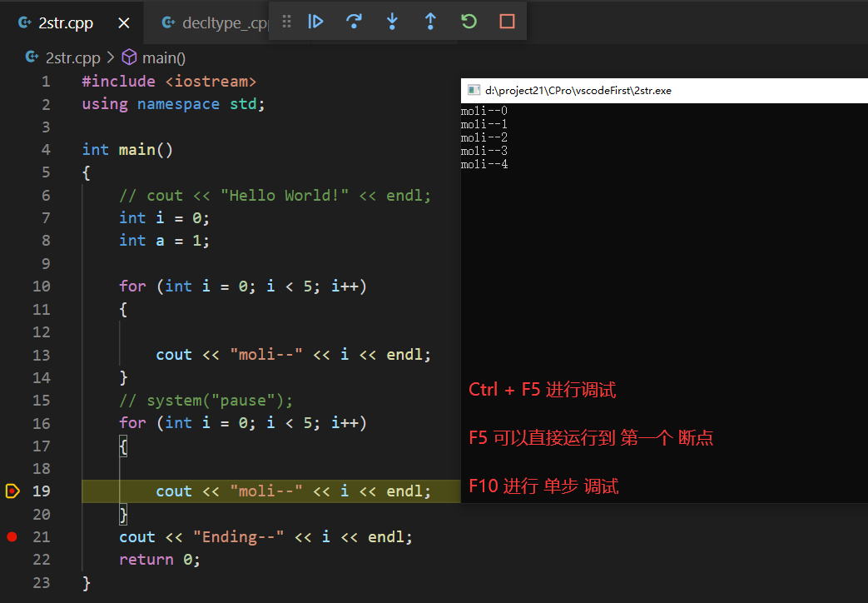Click the debug Step Into icon
The image size is (868, 603).
point(392,22)
